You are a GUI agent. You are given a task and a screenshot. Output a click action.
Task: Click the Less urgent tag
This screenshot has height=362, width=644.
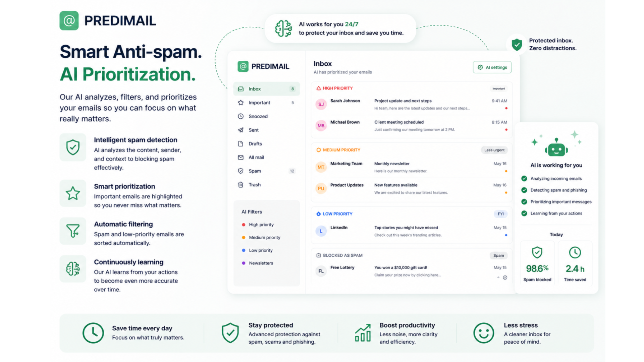[494, 150]
